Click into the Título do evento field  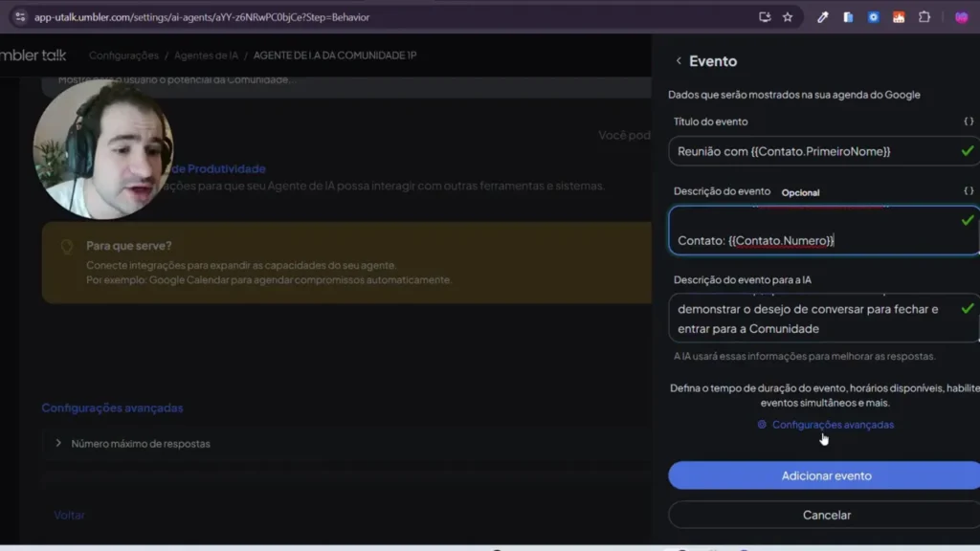click(812, 151)
